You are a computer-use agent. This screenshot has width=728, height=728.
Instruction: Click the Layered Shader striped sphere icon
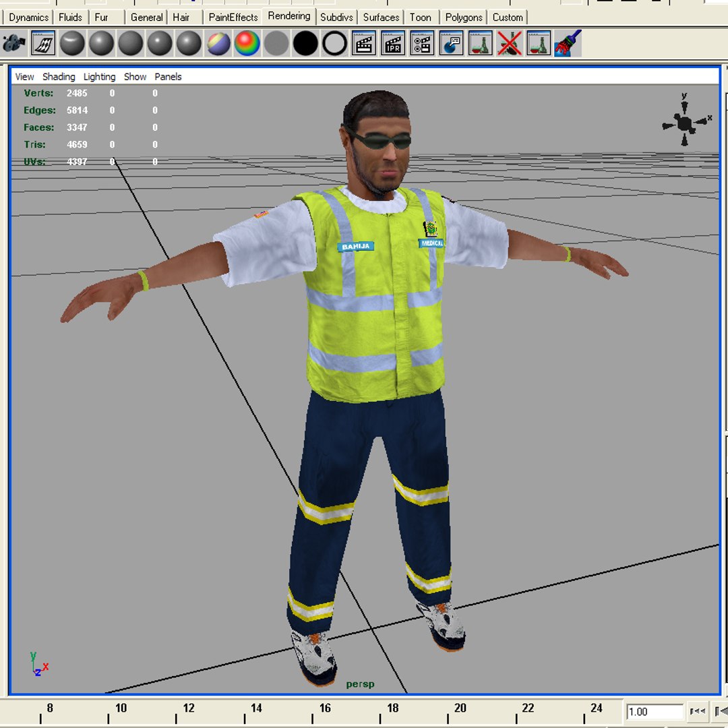218,44
